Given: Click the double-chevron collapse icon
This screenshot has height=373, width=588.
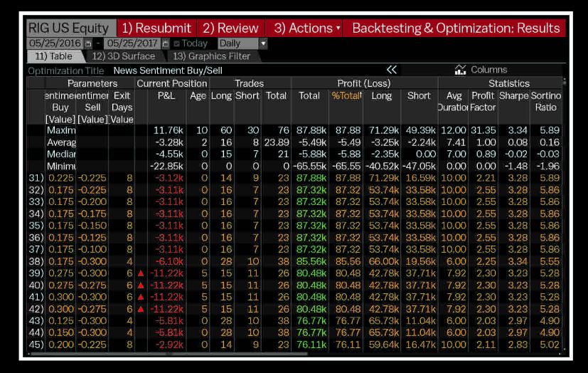Looking at the screenshot, I should pos(391,70).
